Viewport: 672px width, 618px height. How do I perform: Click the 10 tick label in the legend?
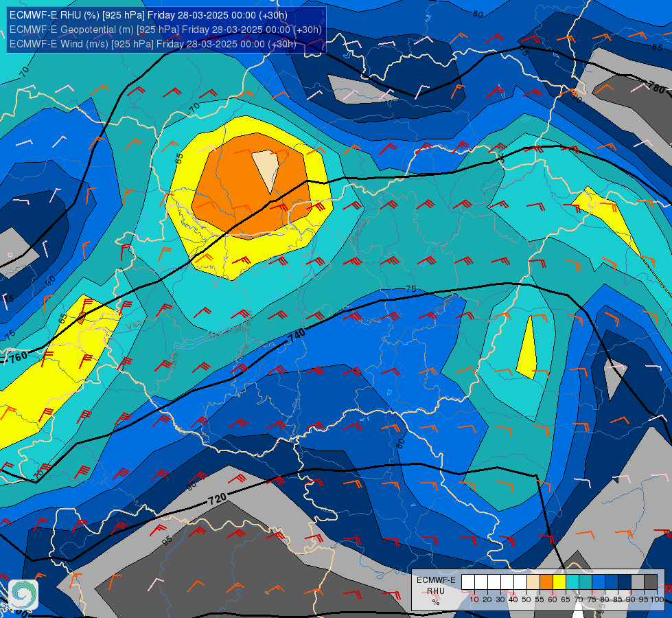click(474, 599)
